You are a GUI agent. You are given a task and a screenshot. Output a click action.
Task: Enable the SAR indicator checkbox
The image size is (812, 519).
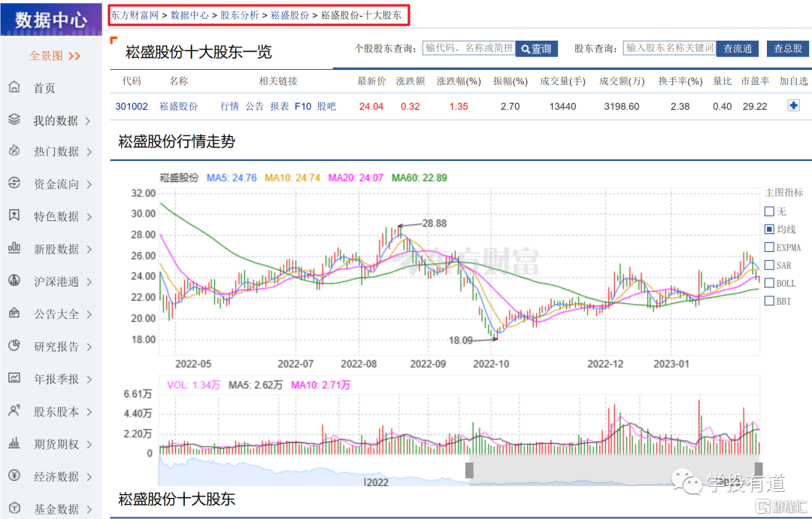tap(770, 266)
